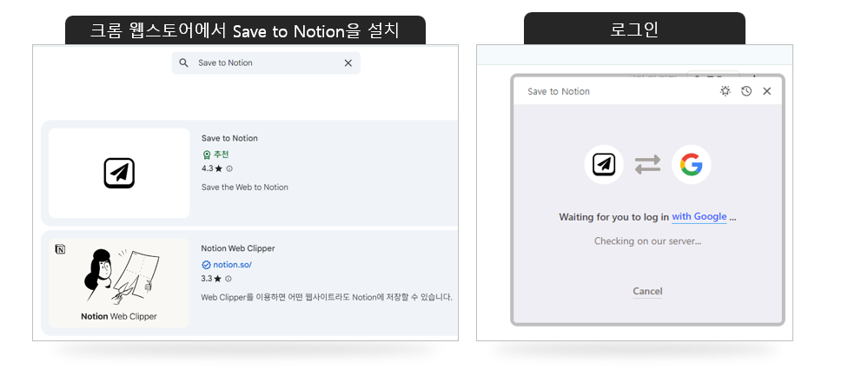
Task: Click the with Google login link
Action: (699, 217)
